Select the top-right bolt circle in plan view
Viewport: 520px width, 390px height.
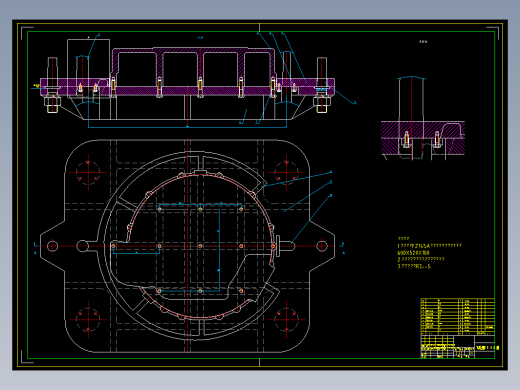coord(286,172)
